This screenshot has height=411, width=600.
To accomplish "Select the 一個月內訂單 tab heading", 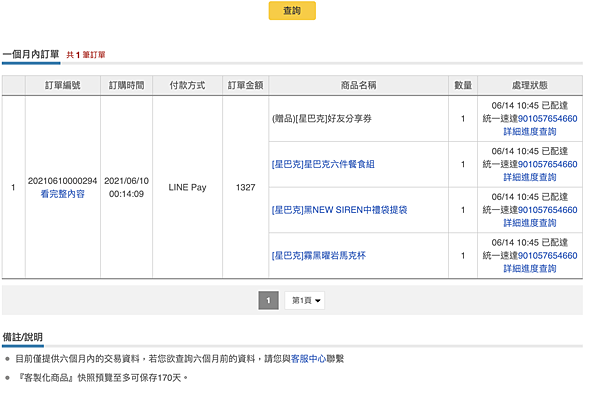I will point(31,54).
